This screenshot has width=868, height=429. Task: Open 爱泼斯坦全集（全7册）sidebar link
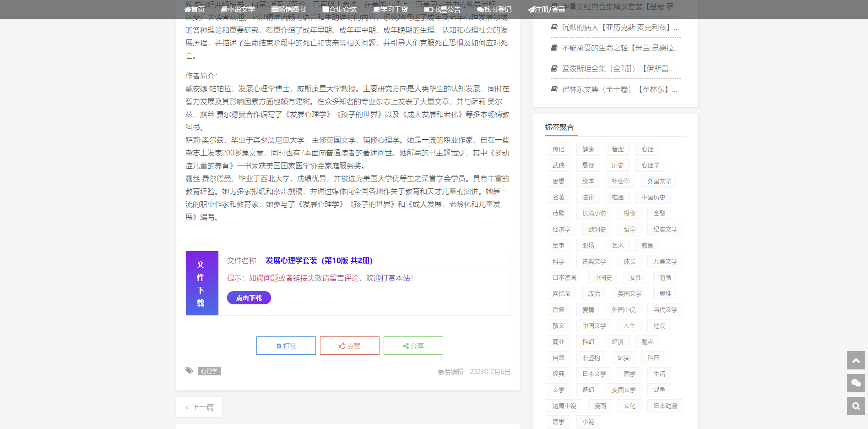click(x=618, y=69)
